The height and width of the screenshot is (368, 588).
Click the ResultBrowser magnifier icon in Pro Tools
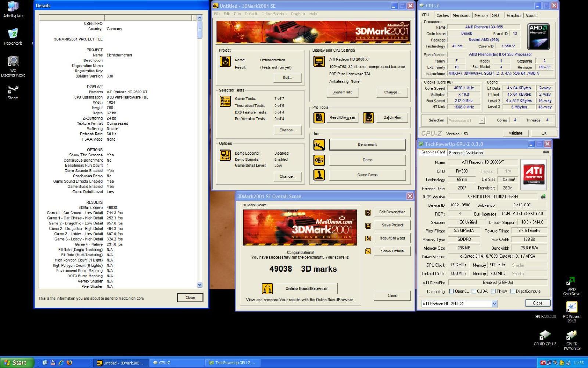pyautogui.click(x=319, y=118)
